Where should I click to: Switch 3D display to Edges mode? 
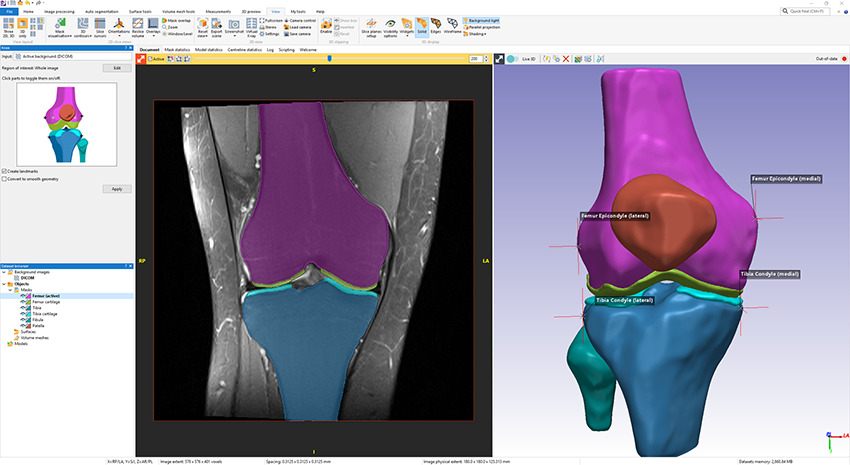click(434, 23)
